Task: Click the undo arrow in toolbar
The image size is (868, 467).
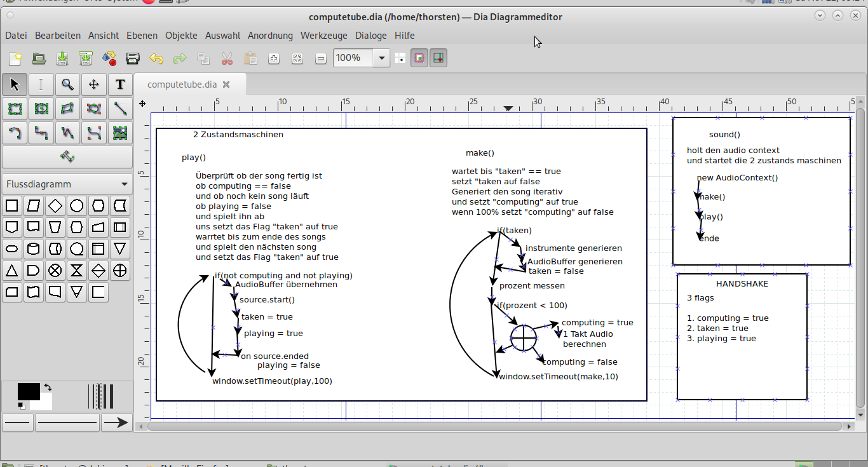Action: tap(156, 58)
